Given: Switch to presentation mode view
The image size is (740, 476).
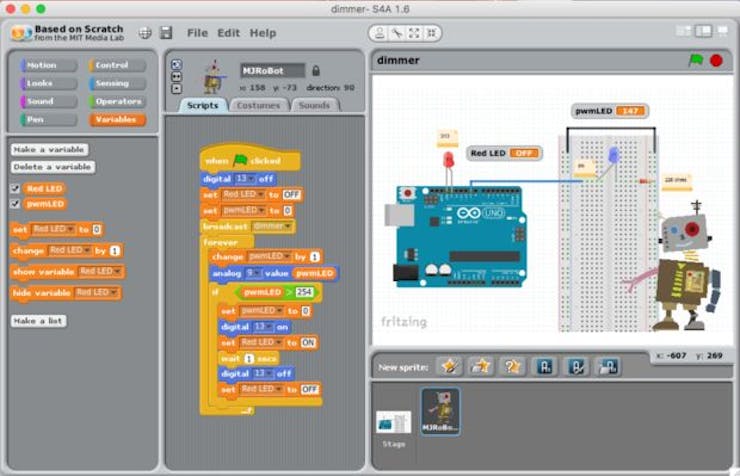Looking at the screenshot, I should point(722,31).
